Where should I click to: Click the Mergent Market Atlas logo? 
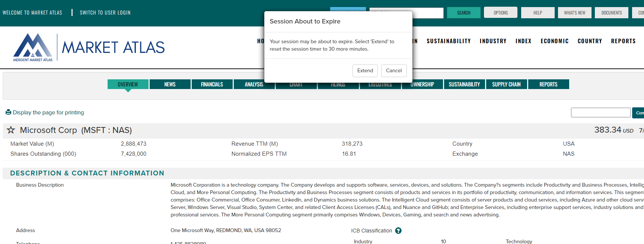point(89,47)
